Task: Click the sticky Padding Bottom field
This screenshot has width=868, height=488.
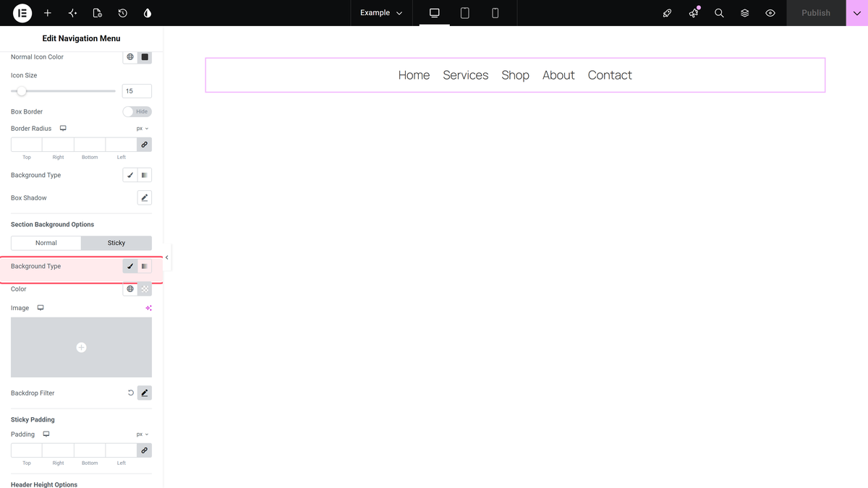Action: pos(90,450)
